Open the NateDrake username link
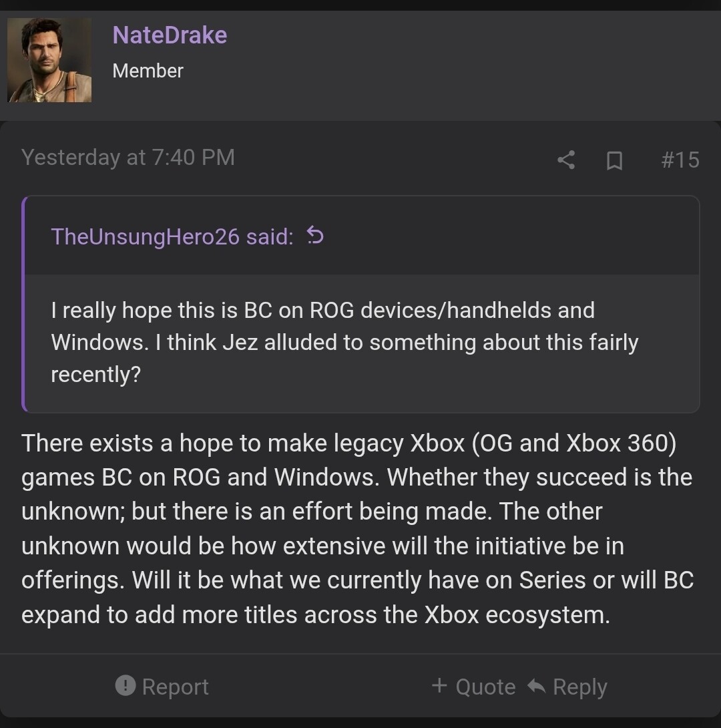This screenshot has height=728, width=721. pos(170,35)
